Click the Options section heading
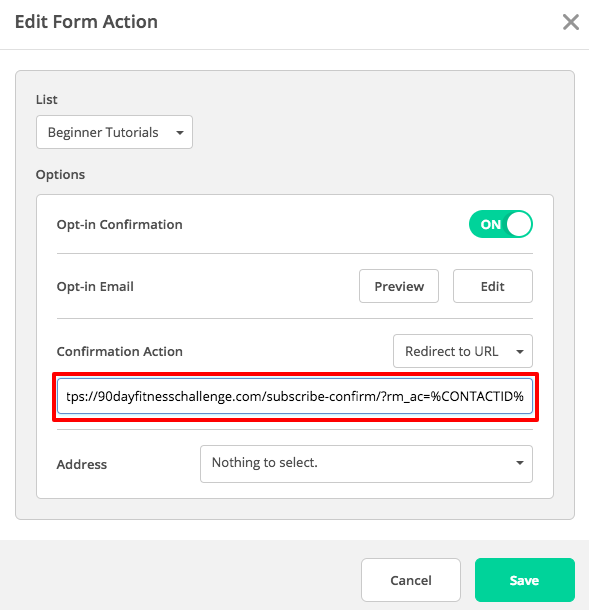 pos(60,175)
